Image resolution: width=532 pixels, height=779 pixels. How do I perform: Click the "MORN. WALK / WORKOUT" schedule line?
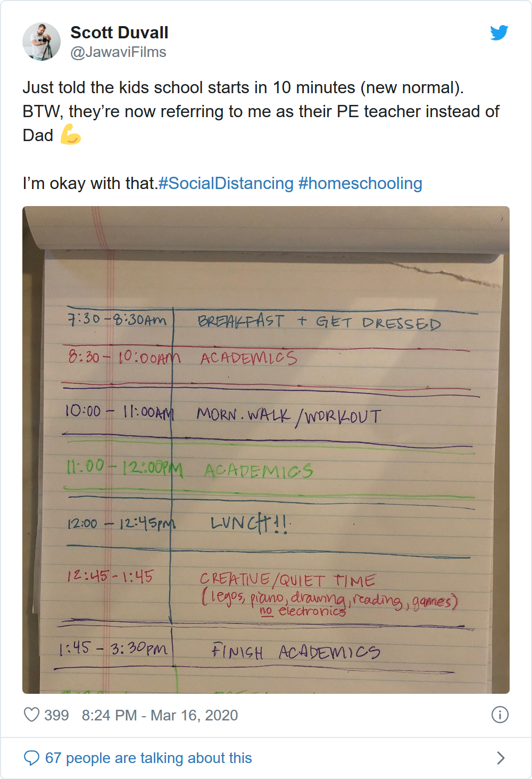click(x=289, y=415)
